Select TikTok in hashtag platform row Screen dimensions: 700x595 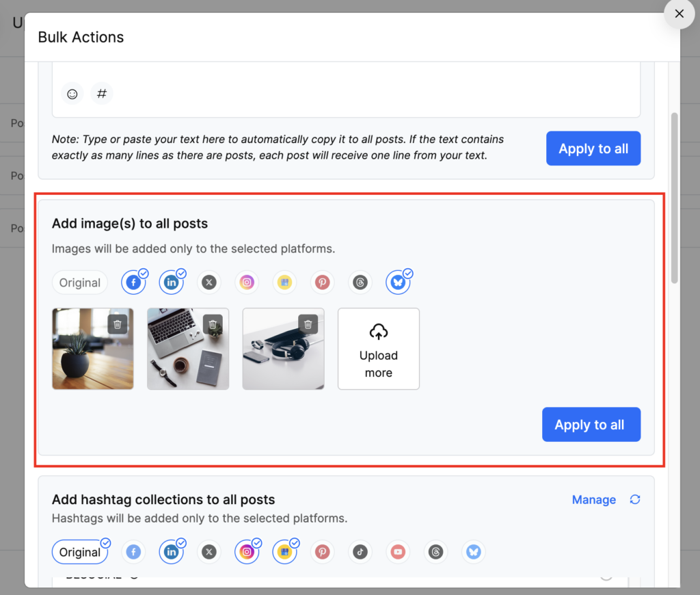(x=360, y=552)
